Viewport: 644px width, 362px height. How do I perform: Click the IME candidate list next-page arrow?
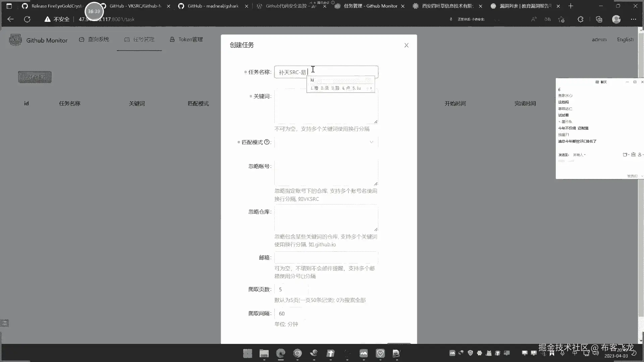(371, 88)
